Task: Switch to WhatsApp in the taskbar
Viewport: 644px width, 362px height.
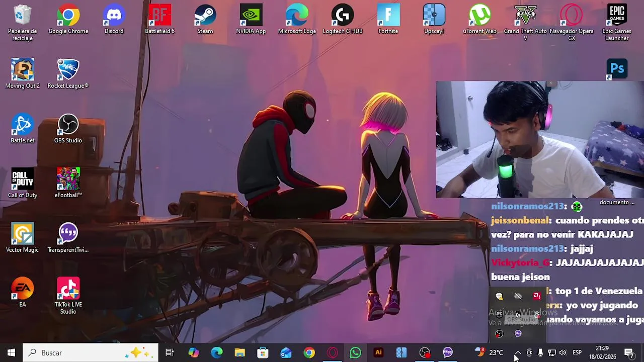Action: coord(355,353)
